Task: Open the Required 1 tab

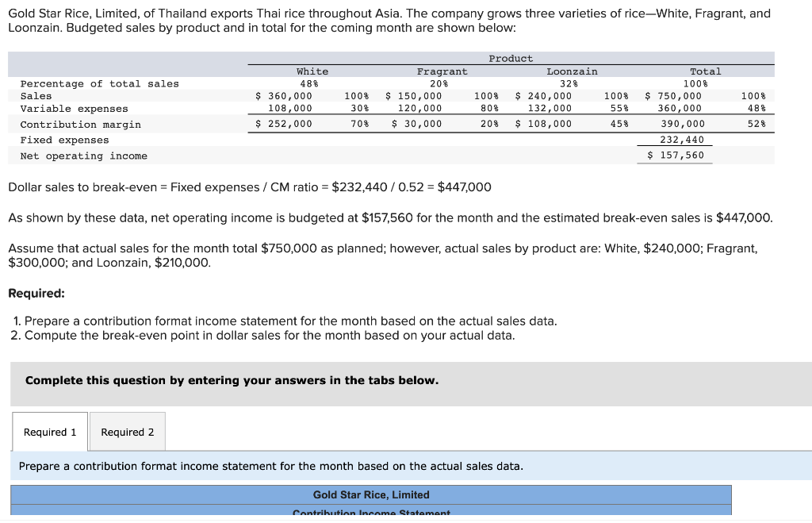Action: click(50, 432)
